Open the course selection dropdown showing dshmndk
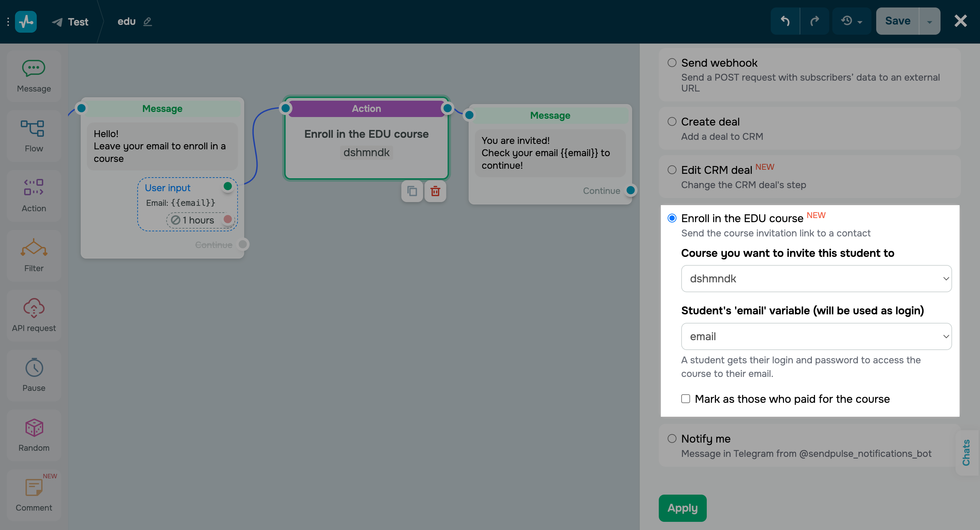 pos(816,278)
